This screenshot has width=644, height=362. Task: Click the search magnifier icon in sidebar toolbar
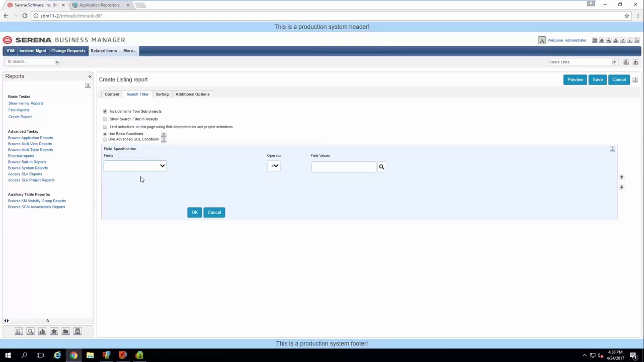[30, 331]
